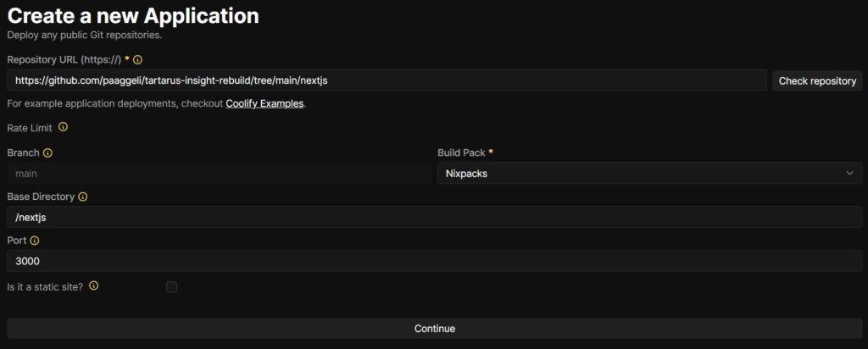Click the Rate Limit label
The image size is (868, 349).
30,128
